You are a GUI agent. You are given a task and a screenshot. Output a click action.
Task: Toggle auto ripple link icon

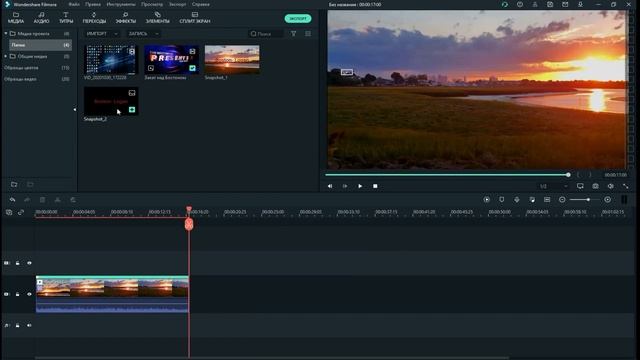(21, 212)
